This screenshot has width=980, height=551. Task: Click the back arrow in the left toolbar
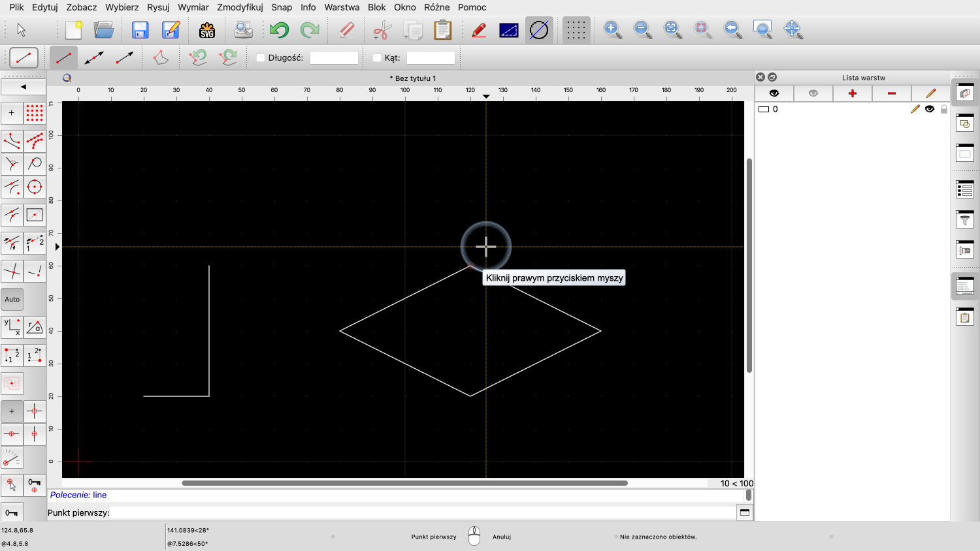(x=24, y=86)
